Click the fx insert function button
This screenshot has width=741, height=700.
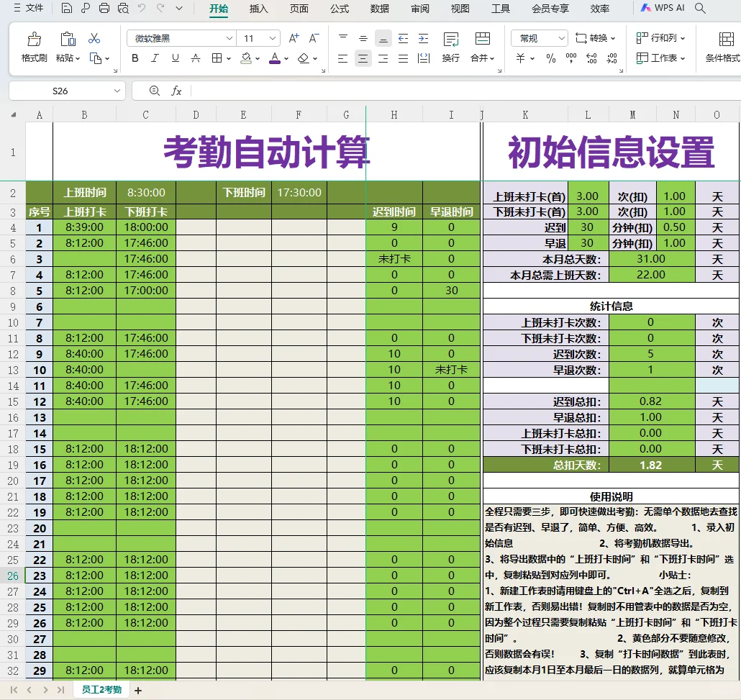click(x=176, y=91)
